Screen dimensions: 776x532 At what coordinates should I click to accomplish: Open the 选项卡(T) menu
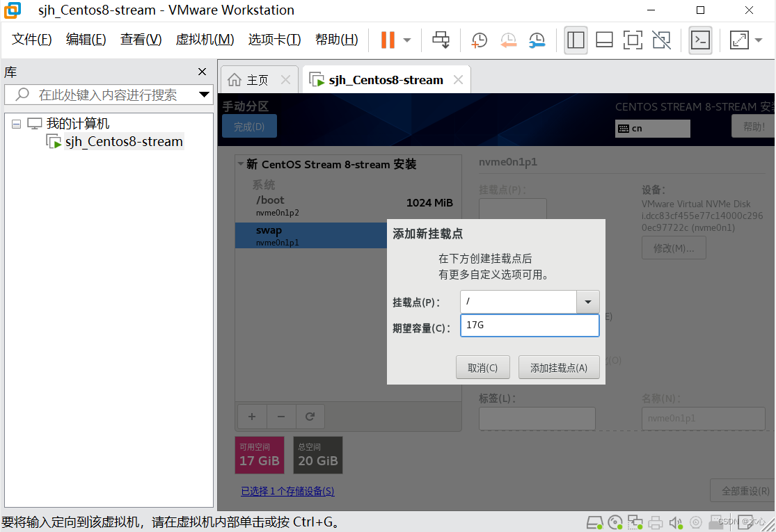(275, 39)
